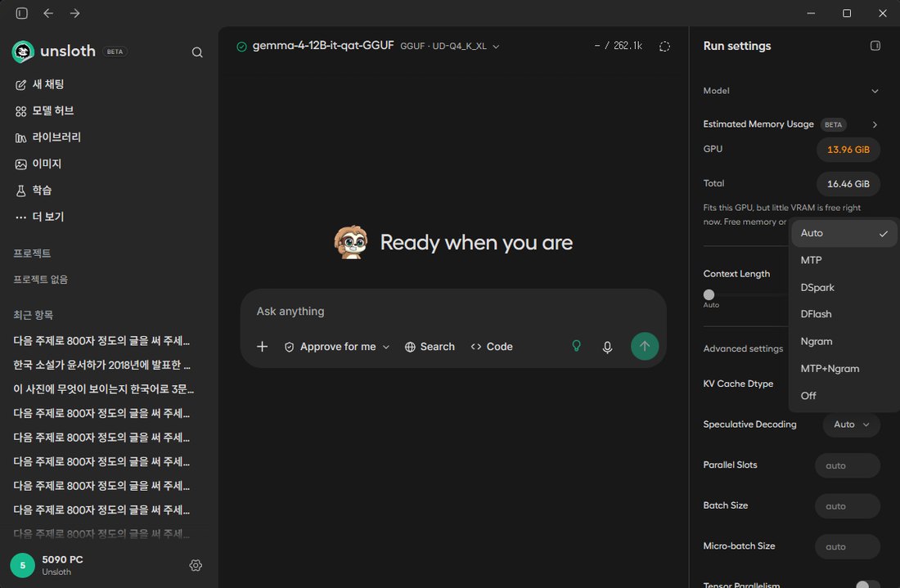Send the message with the green arrow
The height and width of the screenshot is (588, 900).
coord(645,347)
